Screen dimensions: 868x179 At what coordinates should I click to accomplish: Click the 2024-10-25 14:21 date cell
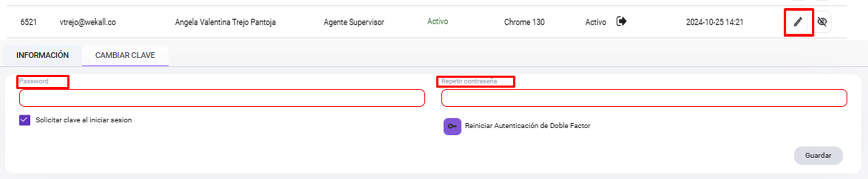[715, 22]
